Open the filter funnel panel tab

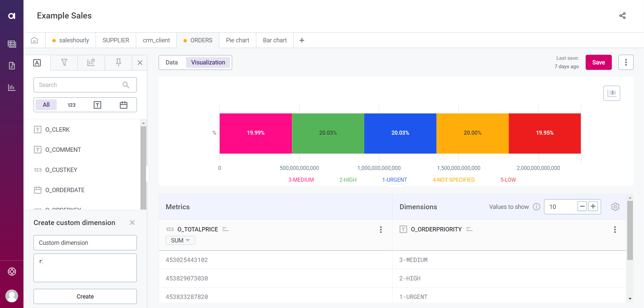(64, 62)
